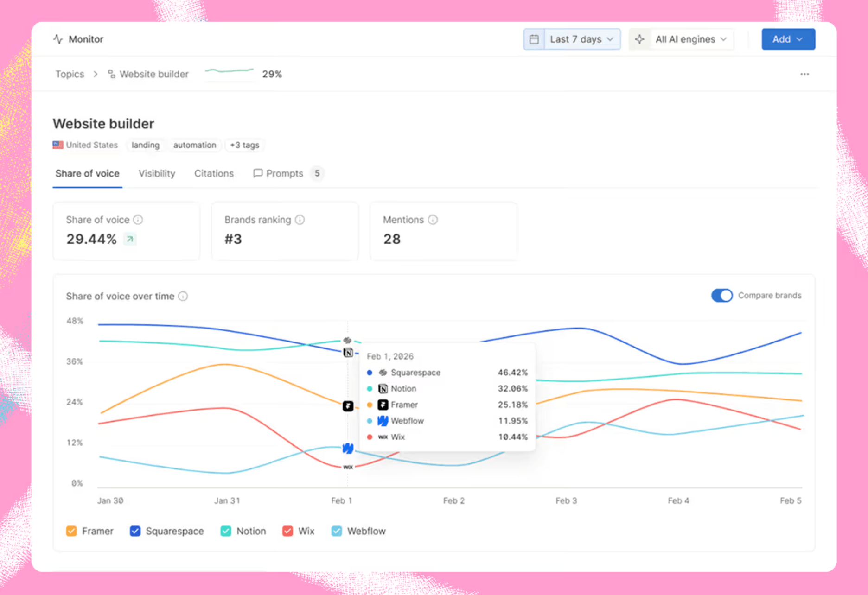Uncheck the Wix legend checkbox
The height and width of the screenshot is (595, 868).
287,531
